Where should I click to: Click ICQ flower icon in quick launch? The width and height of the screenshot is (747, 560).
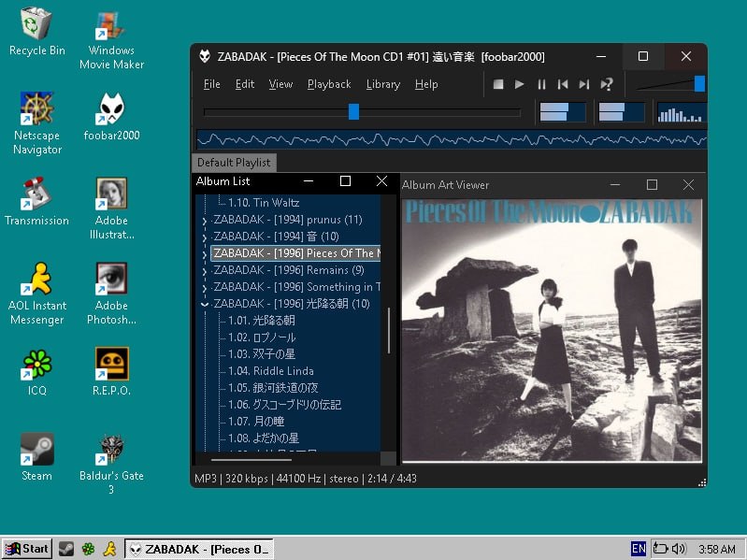(x=88, y=549)
